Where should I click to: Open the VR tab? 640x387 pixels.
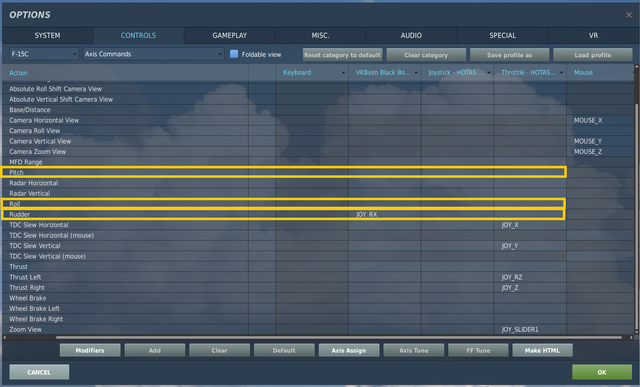(593, 36)
